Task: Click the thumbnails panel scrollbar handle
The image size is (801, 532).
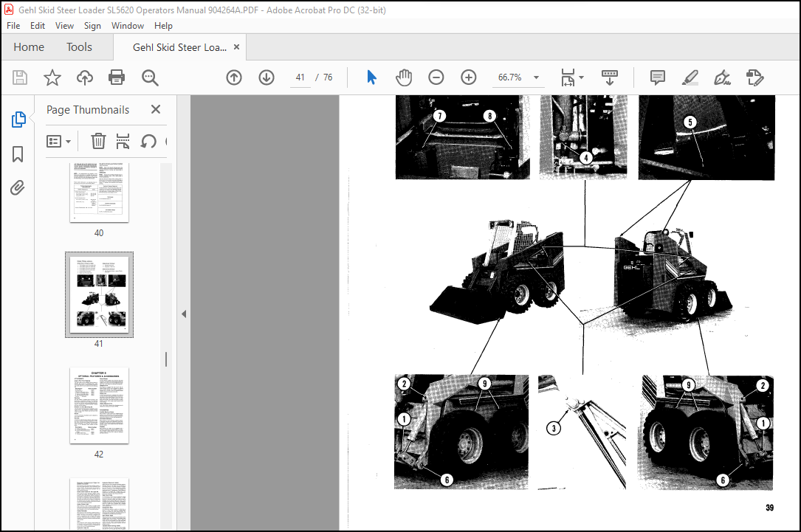Action: coord(166,359)
